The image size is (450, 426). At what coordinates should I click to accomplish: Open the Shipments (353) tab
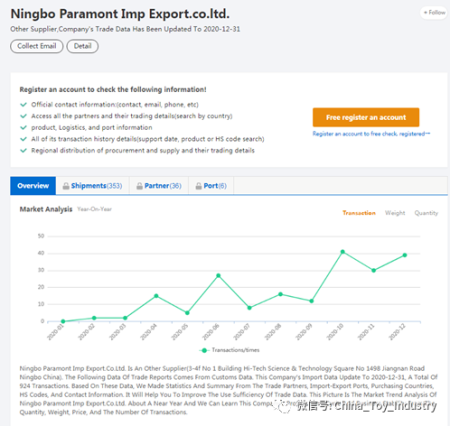click(x=93, y=186)
